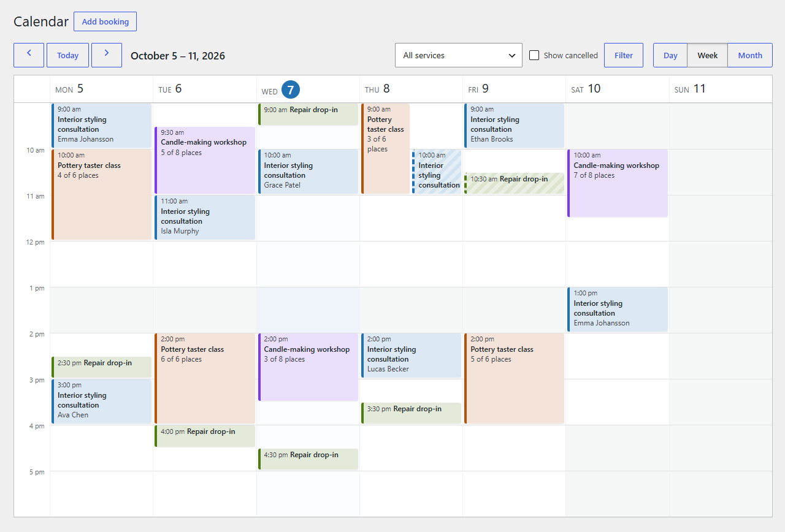
Task: Select the Mon 5 column header
Action: (x=101, y=89)
